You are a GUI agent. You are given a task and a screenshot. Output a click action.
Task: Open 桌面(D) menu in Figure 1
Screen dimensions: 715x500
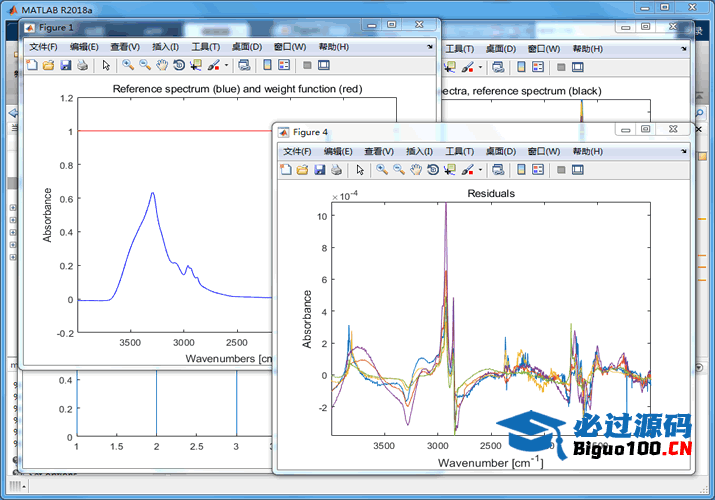click(x=247, y=47)
